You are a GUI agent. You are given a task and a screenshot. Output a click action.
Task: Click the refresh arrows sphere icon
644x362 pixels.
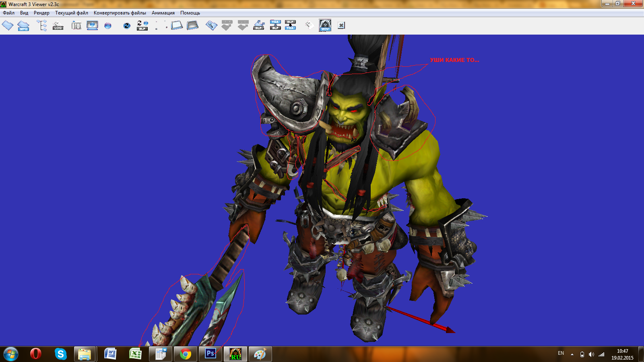click(x=127, y=26)
